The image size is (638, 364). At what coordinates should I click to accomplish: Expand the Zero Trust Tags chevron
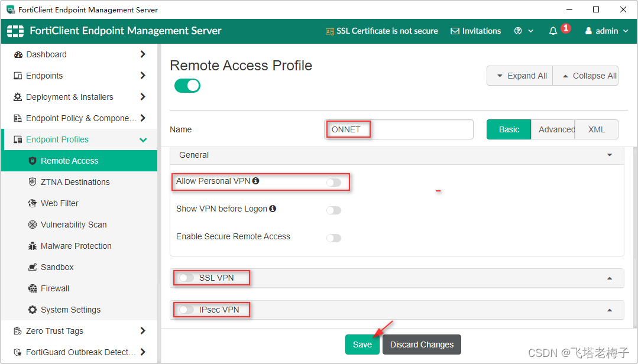(x=143, y=331)
